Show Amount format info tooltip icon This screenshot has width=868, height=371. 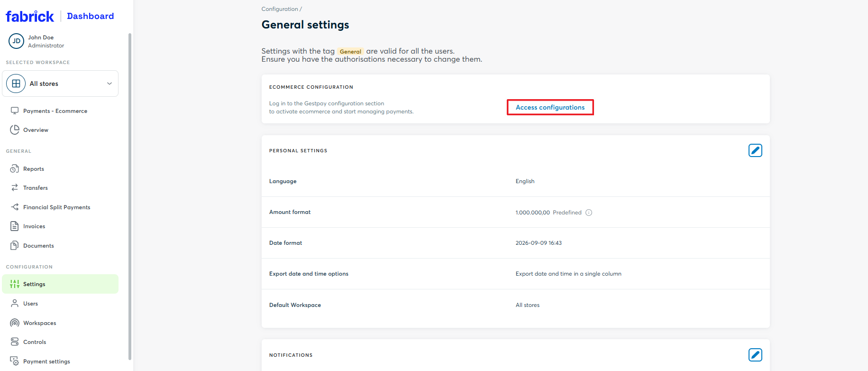click(x=589, y=213)
